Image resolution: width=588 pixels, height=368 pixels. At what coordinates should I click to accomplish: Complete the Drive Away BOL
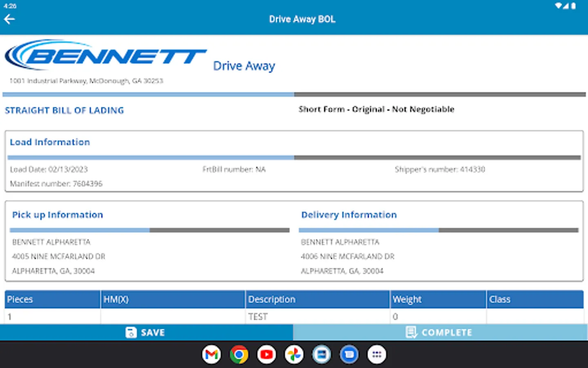coord(441,332)
